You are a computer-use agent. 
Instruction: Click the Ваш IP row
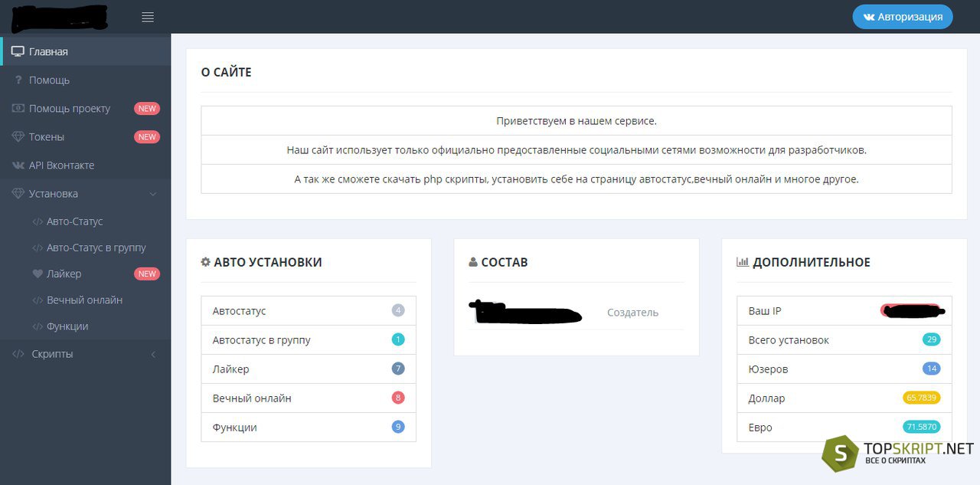pos(844,311)
